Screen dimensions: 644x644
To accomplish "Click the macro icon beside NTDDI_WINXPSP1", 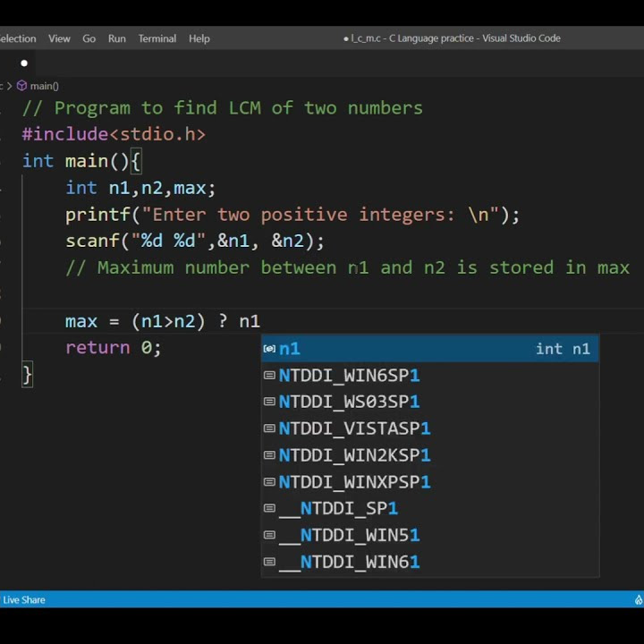I will (x=269, y=481).
